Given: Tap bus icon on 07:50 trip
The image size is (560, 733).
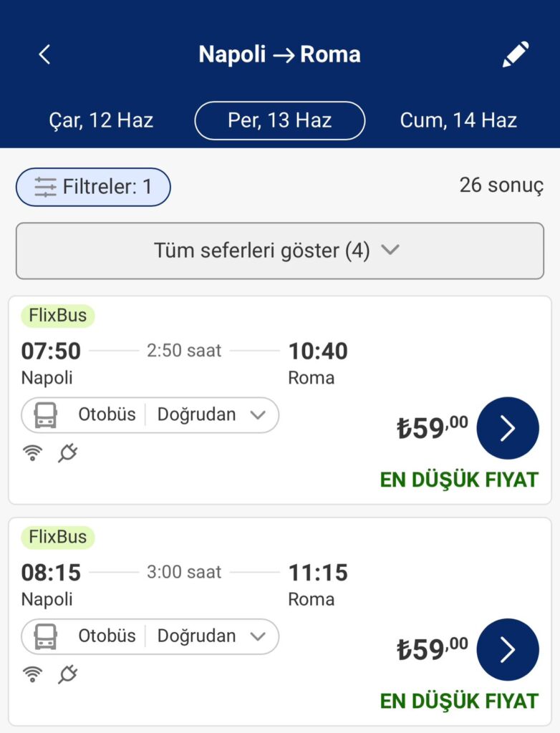Looking at the screenshot, I should 46,414.
